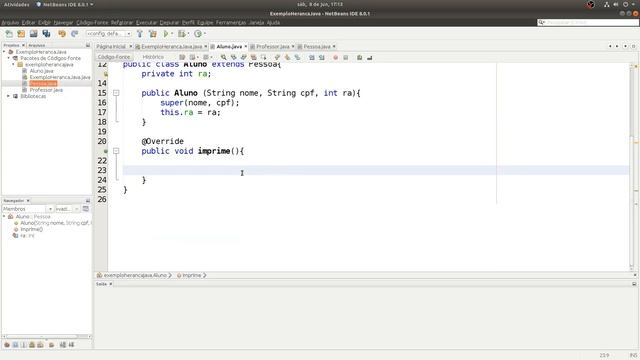The height and width of the screenshot is (360, 640).
Task: Switch to the Pessoa.java tab
Action: click(317, 47)
